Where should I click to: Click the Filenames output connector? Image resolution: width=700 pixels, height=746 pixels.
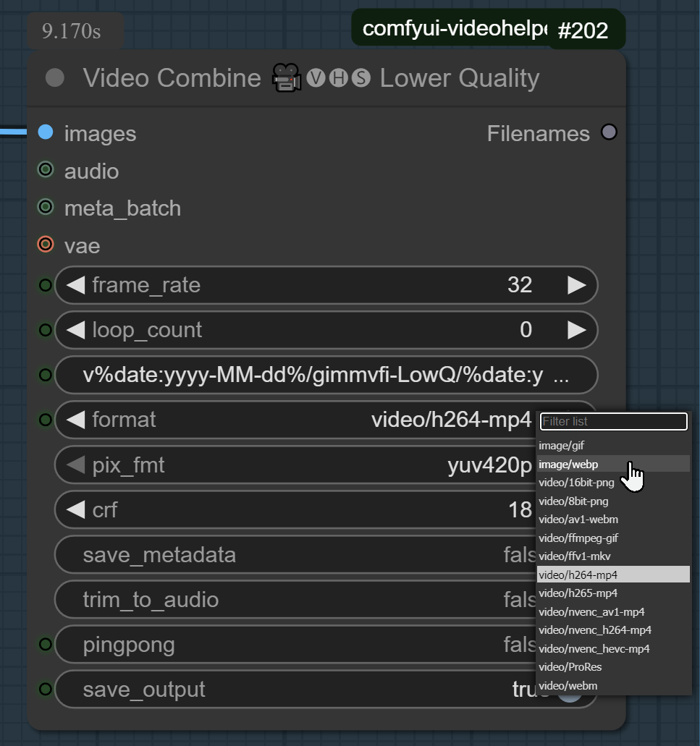click(x=609, y=132)
